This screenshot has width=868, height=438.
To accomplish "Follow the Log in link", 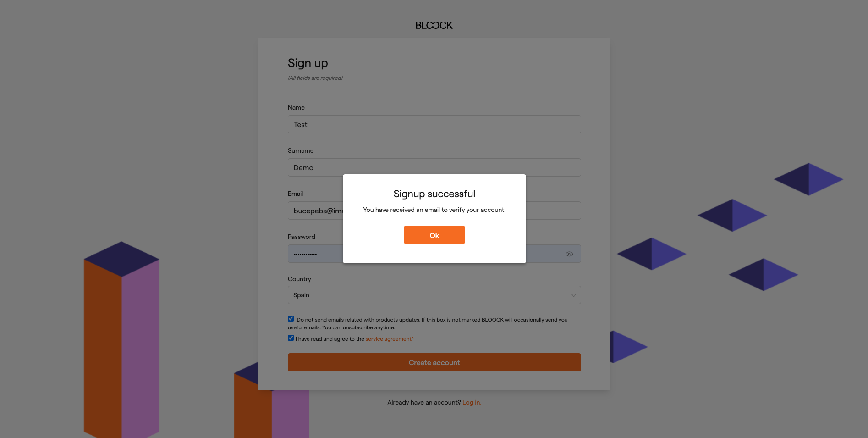I will (x=472, y=402).
